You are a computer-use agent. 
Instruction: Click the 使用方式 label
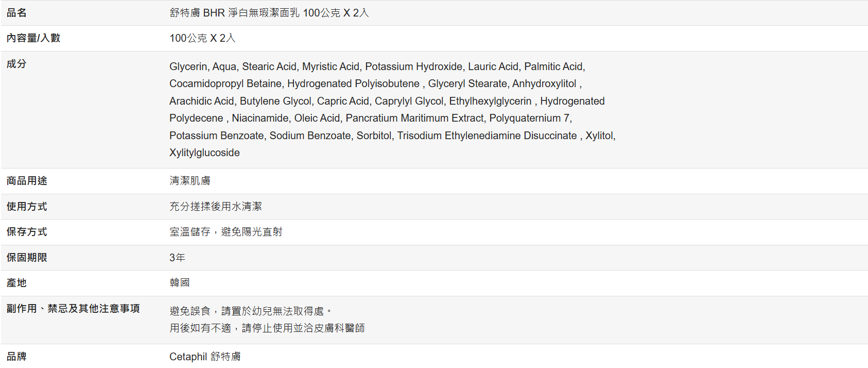coord(27,207)
